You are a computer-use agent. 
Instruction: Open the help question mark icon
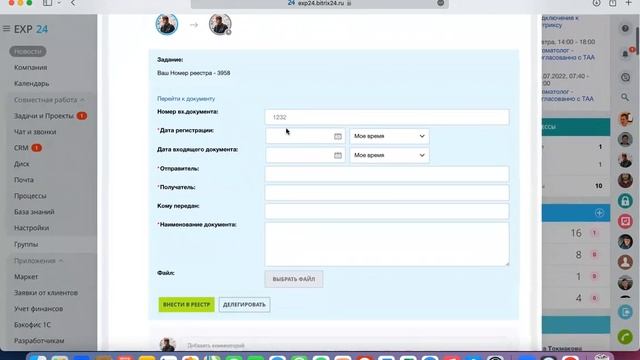click(x=625, y=29)
